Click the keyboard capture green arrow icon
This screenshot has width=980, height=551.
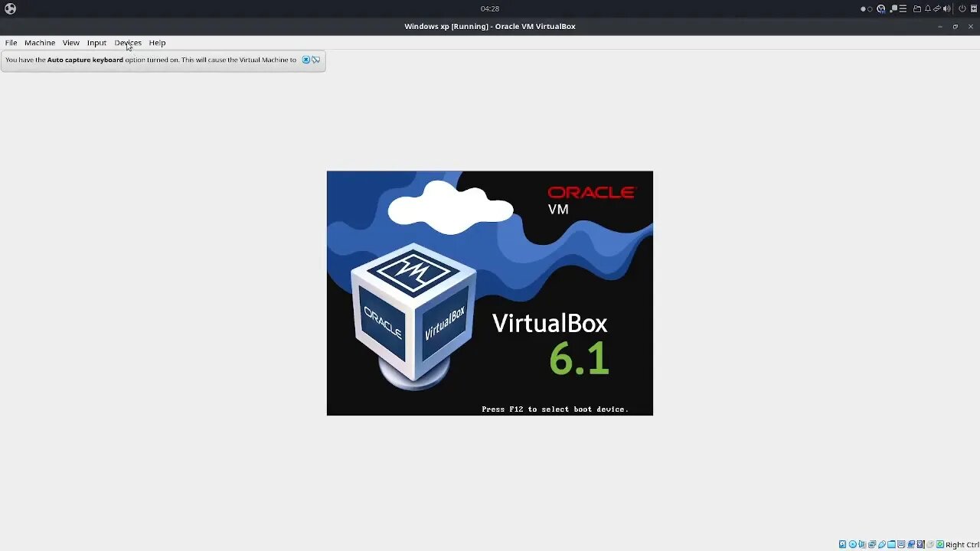click(x=940, y=545)
